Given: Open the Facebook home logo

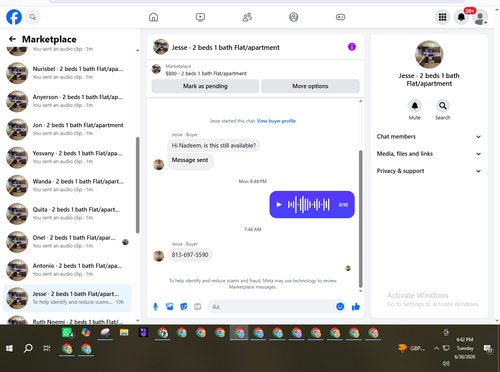Looking at the screenshot, I should tap(14, 17).
